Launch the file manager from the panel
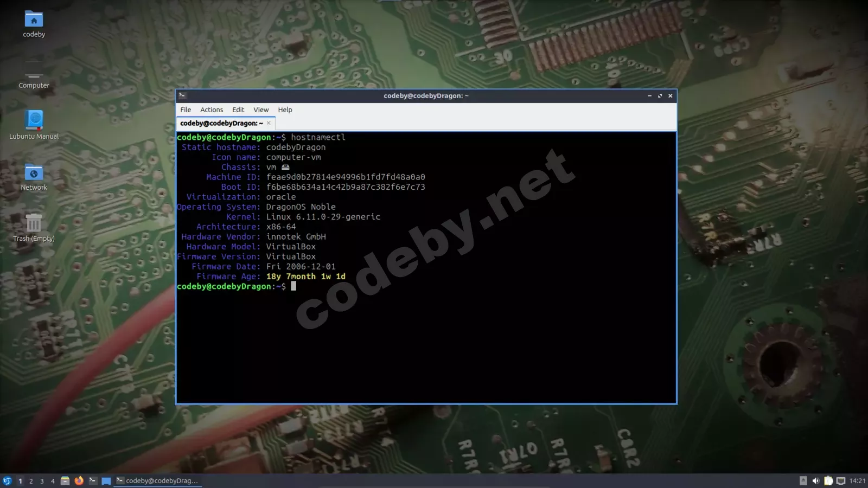 65,481
